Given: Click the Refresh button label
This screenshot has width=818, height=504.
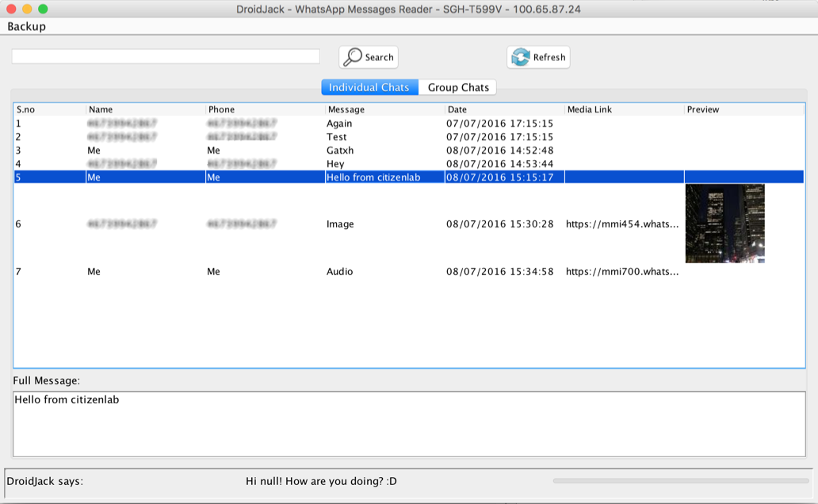Looking at the screenshot, I should 549,57.
